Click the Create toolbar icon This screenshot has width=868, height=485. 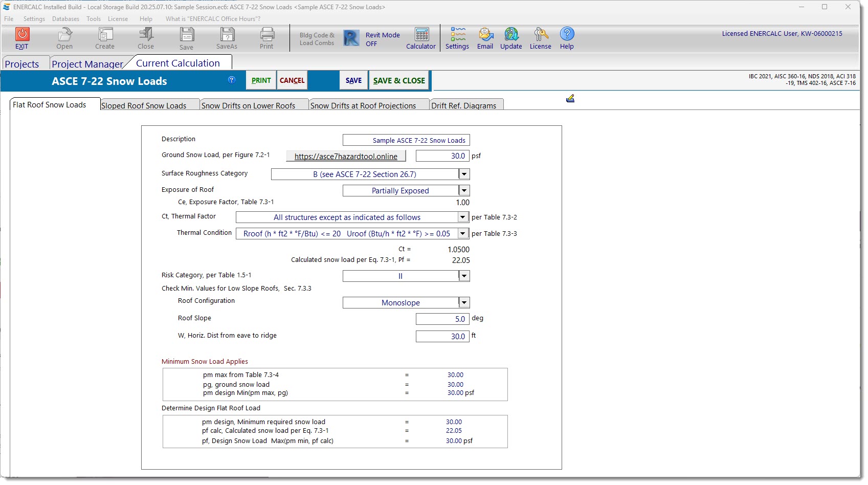105,34
